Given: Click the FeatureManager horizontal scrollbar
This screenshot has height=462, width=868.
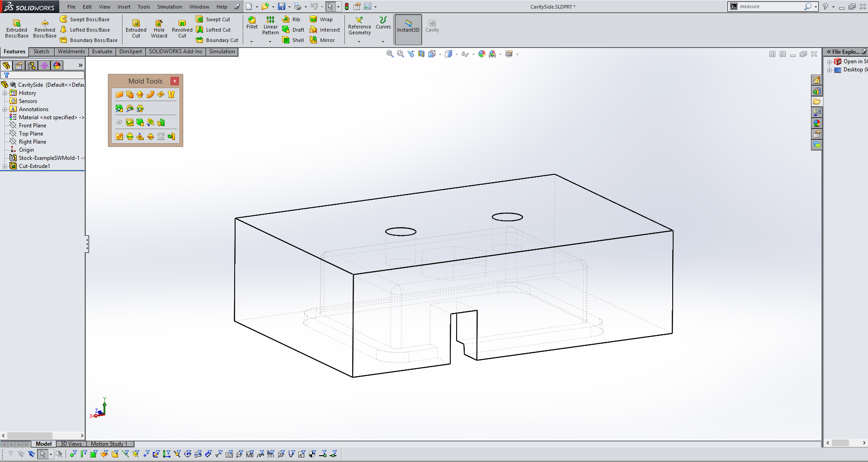Looking at the screenshot, I should coord(42,436).
